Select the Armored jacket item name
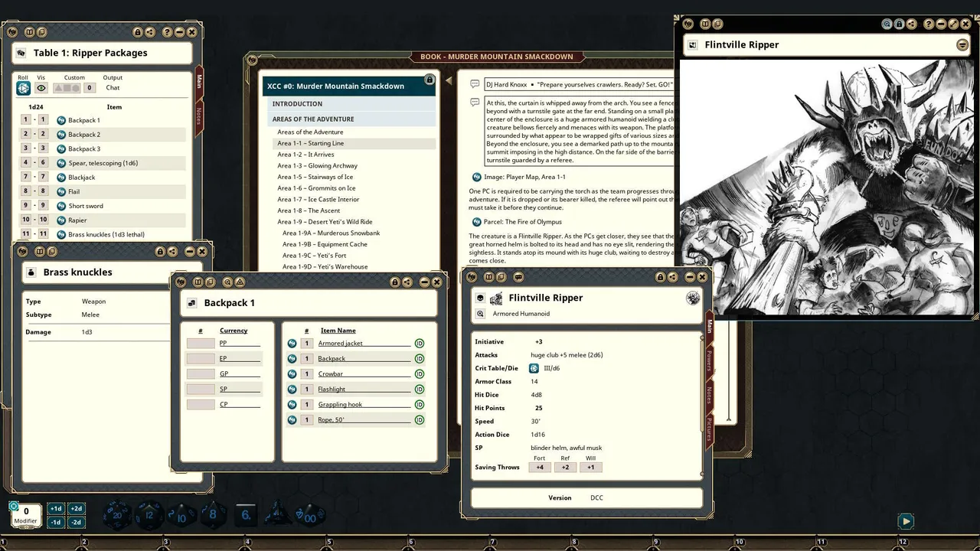The image size is (980, 551). click(x=364, y=344)
